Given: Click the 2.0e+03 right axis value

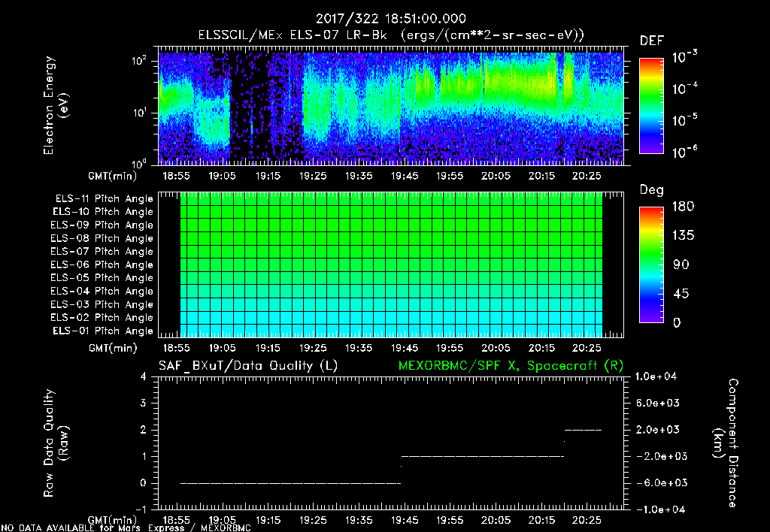Looking at the screenshot, I should point(658,430).
